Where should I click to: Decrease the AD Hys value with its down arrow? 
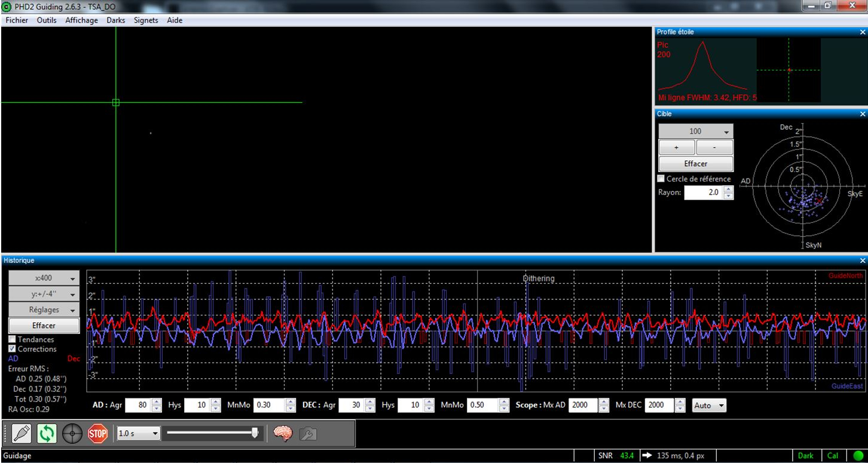coord(216,409)
